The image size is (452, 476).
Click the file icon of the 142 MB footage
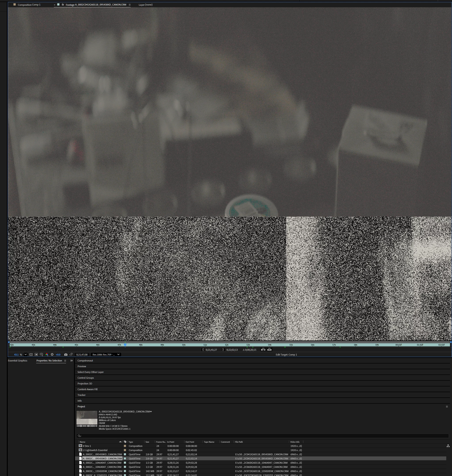pyautogui.click(x=80, y=471)
